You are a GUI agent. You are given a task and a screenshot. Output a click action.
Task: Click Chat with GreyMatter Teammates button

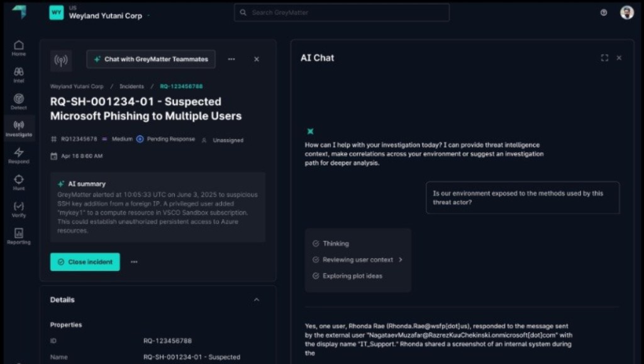pos(151,59)
